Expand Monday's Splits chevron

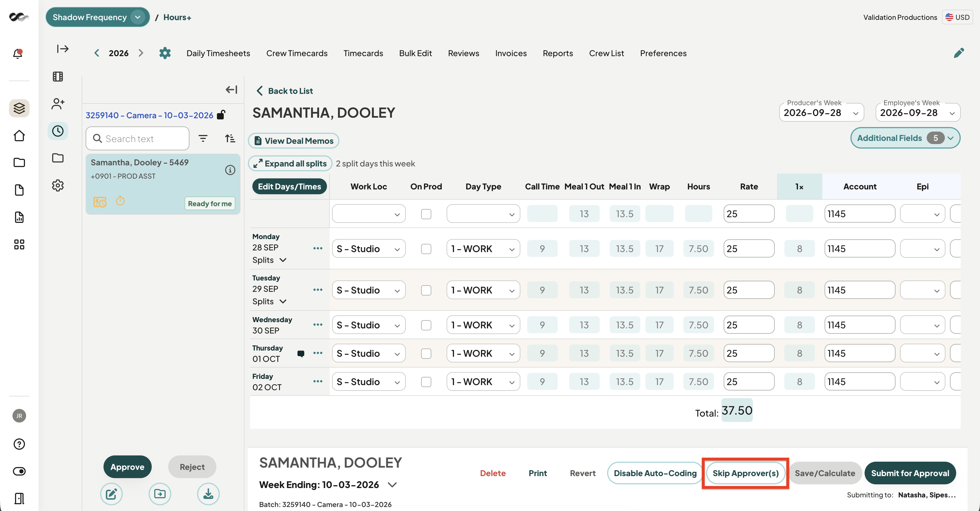(283, 260)
